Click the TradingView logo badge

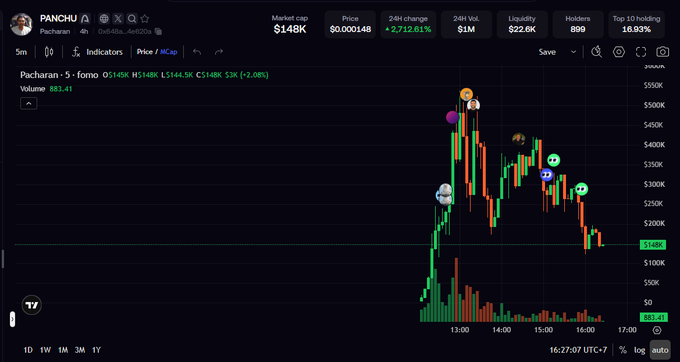[x=32, y=305]
